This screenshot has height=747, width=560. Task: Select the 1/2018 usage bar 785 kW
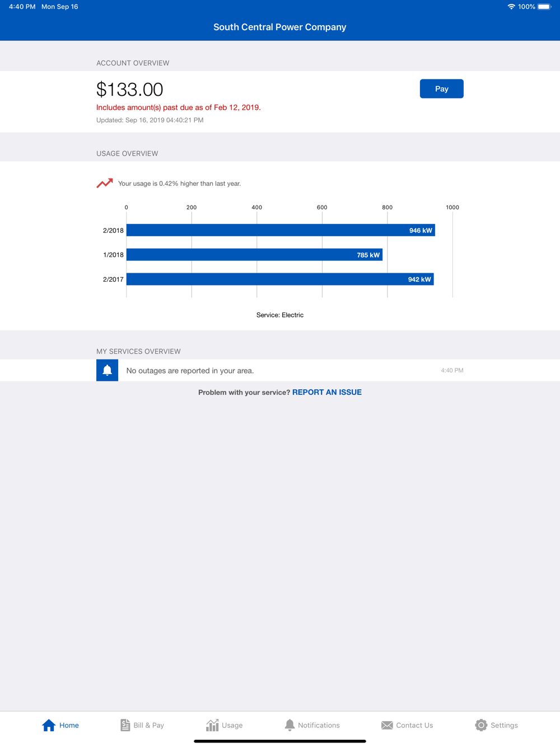254,255
